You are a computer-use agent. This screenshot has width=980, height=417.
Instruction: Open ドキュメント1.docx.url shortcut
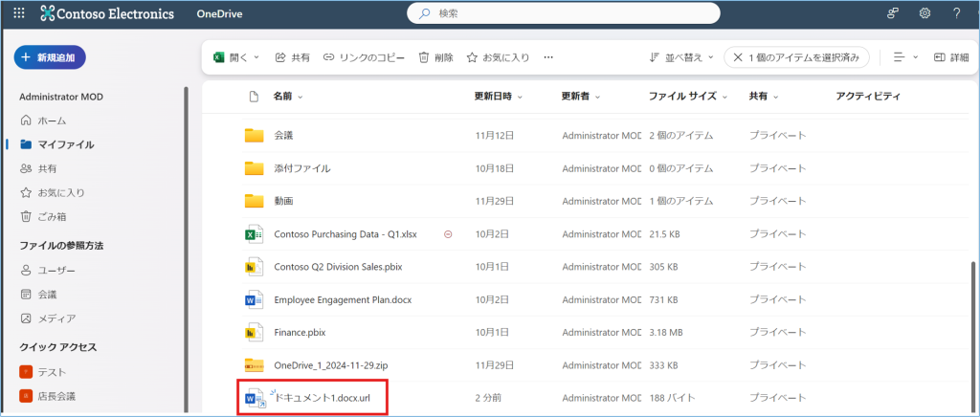(323, 398)
